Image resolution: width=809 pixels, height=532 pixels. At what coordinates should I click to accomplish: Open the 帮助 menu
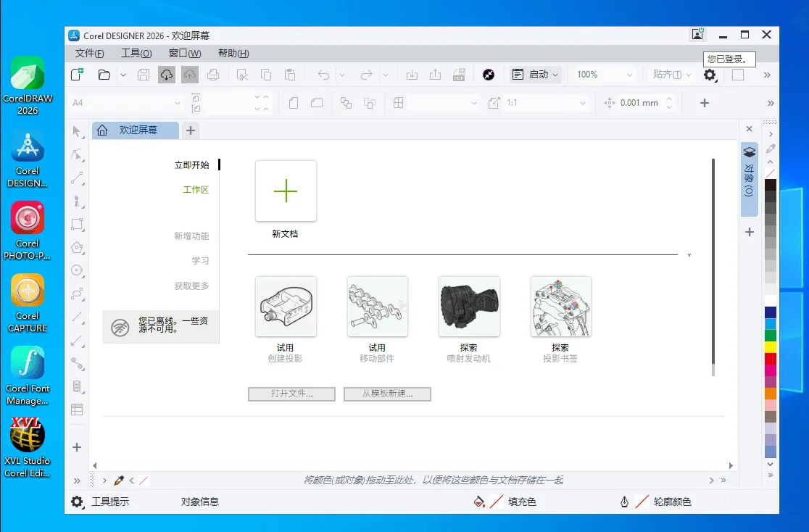point(233,53)
